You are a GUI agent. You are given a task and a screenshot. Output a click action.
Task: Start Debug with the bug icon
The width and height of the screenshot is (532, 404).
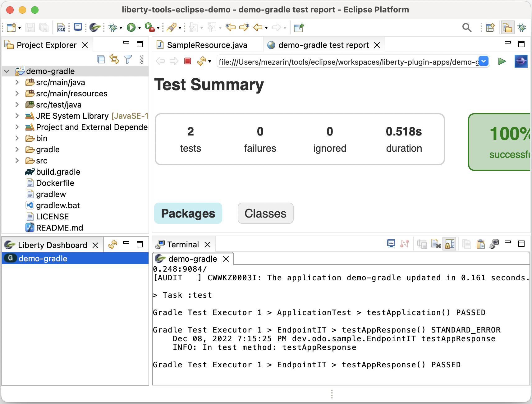113,28
